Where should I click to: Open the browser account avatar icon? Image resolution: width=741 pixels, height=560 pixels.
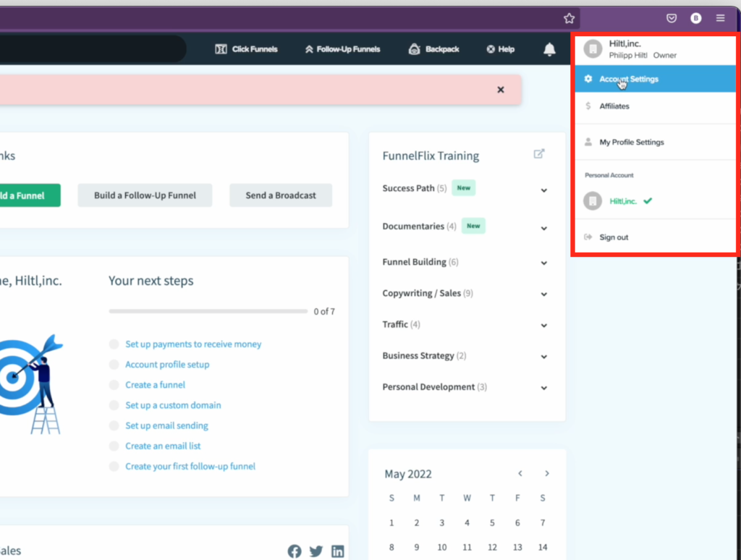(695, 18)
